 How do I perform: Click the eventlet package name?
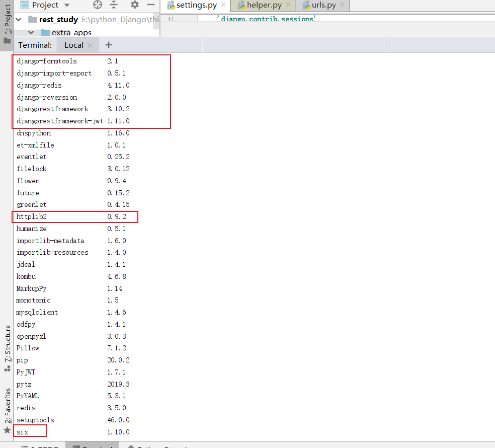(32, 157)
